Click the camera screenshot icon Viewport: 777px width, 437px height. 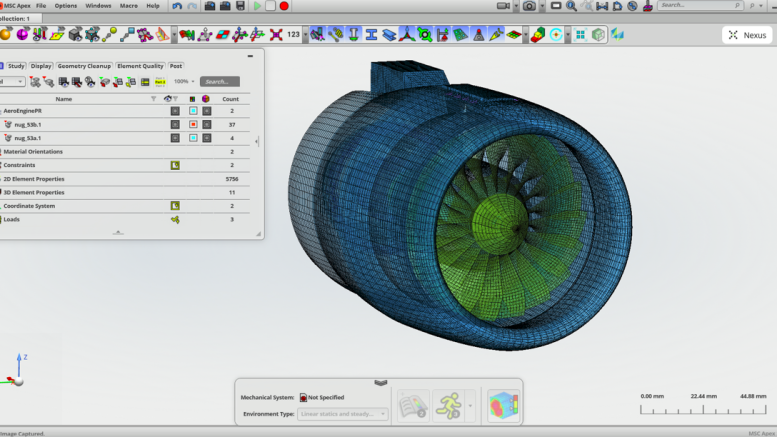tap(529, 6)
